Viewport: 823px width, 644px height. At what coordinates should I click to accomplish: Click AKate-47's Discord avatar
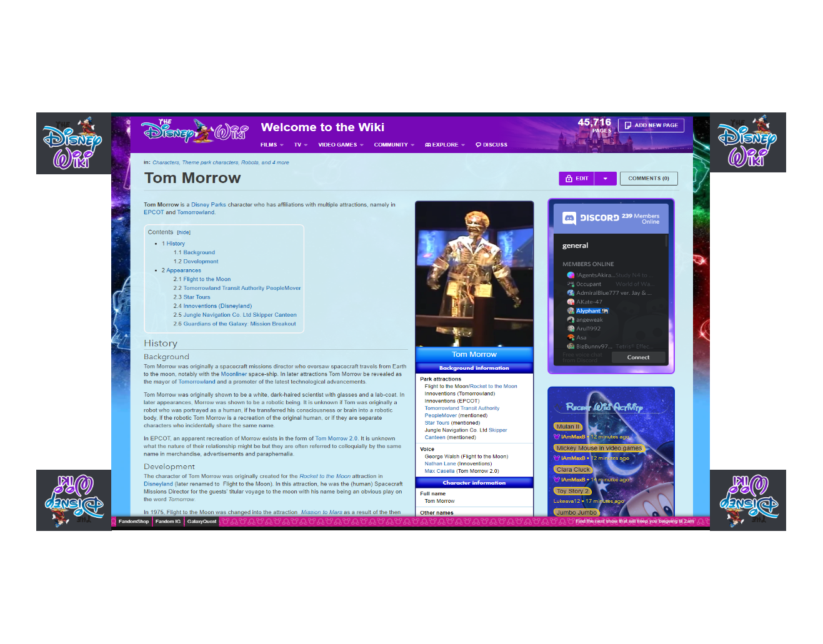pyautogui.click(x=571, y=302)
